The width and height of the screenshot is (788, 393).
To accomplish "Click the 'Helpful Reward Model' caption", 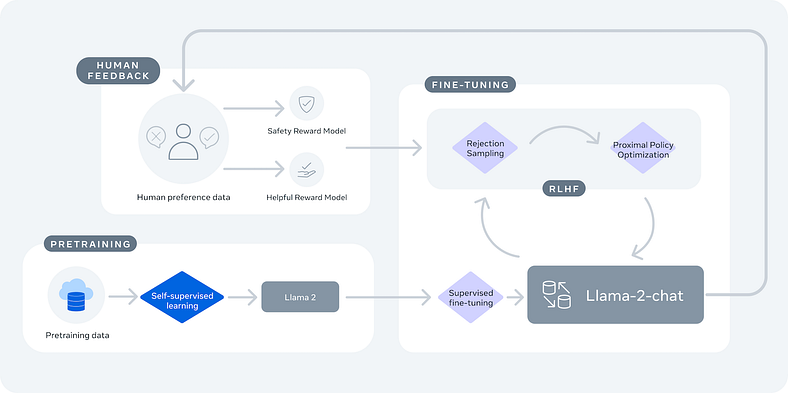I will click(307, 198).
